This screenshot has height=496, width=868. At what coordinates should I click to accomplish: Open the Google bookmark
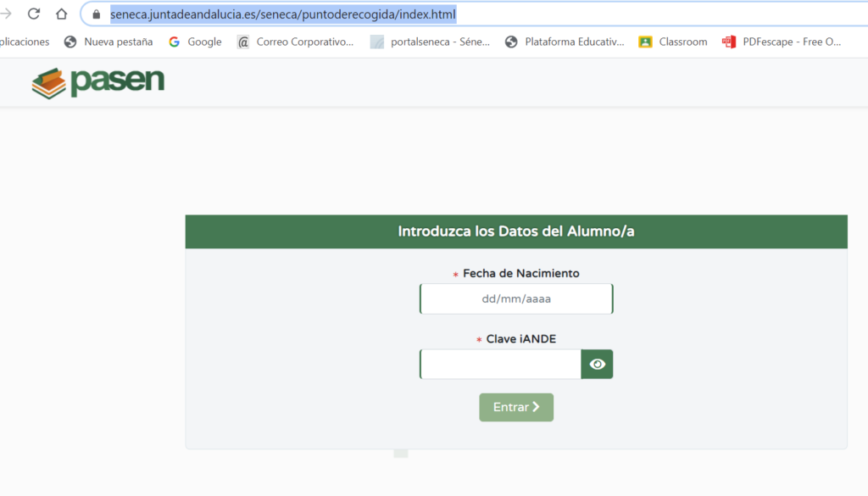(196, 42)
